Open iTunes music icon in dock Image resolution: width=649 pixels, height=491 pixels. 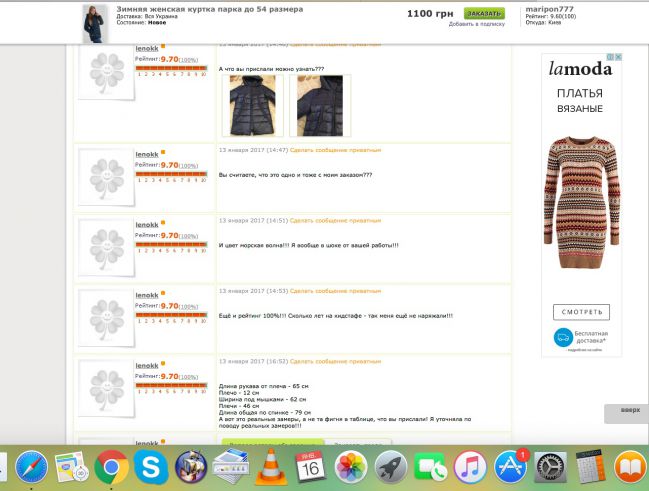point(470,467)
